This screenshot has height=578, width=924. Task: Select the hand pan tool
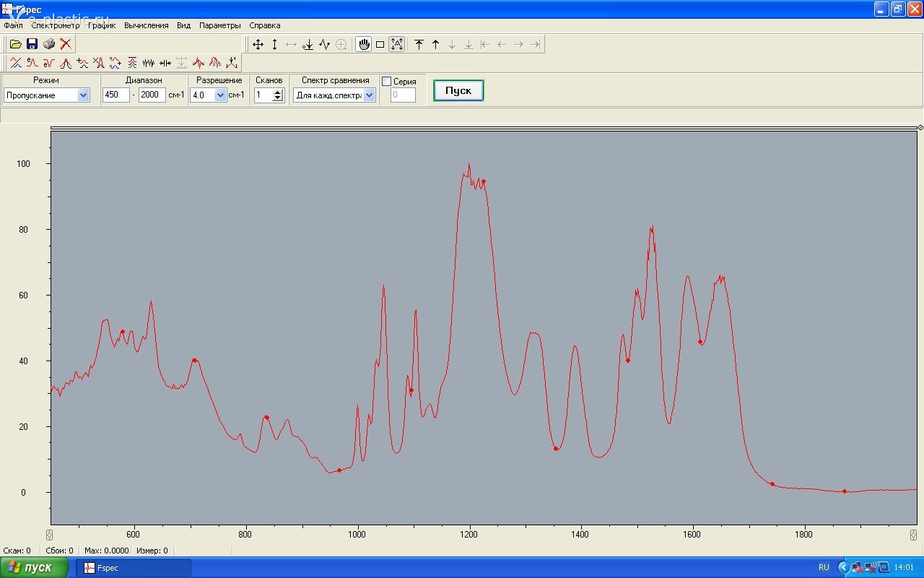click(364, 45)
